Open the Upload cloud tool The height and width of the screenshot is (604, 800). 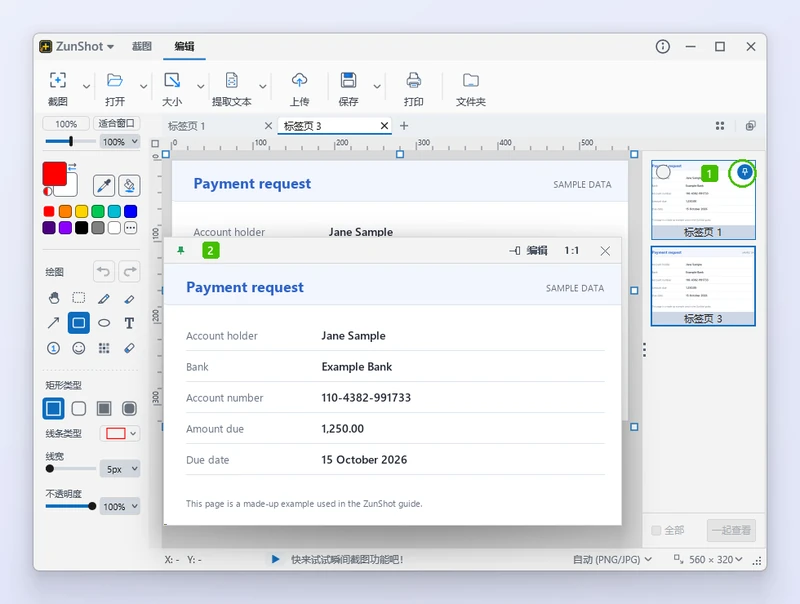click(x=299, y=89)
